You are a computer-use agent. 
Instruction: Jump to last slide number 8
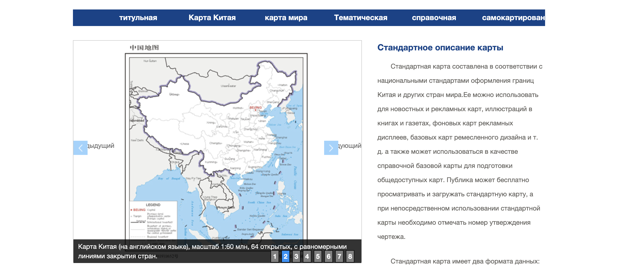pyautogui.click(x=350, y=256)
